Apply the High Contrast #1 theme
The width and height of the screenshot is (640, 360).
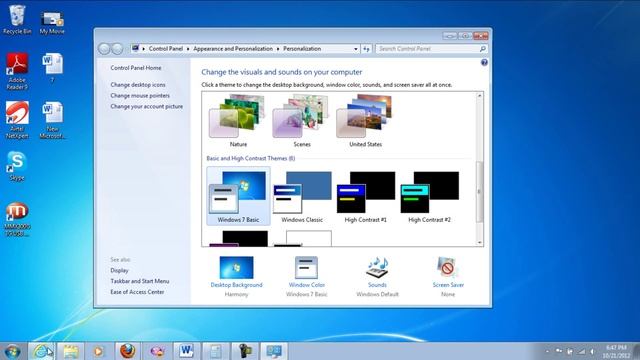366,197
